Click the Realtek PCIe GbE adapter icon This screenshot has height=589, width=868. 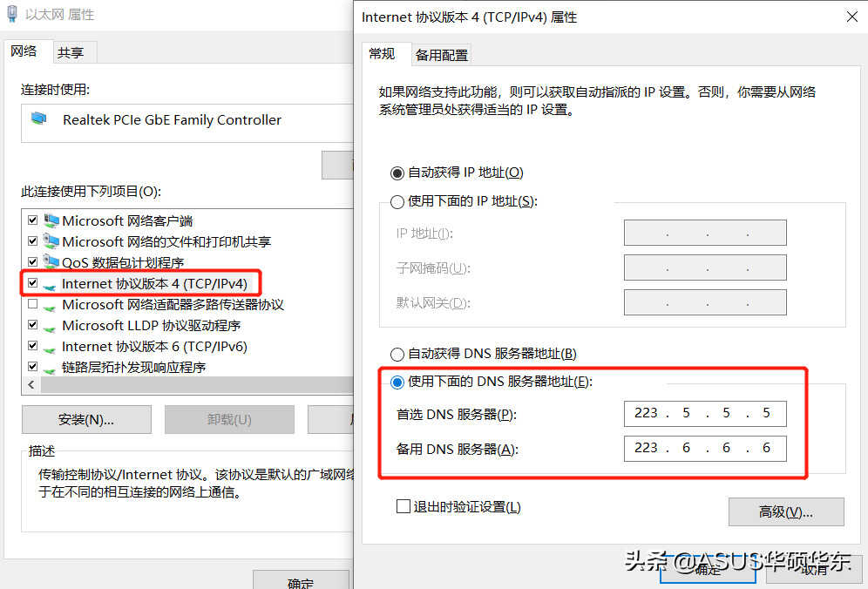pyautogui.click(x=39, y=118)
